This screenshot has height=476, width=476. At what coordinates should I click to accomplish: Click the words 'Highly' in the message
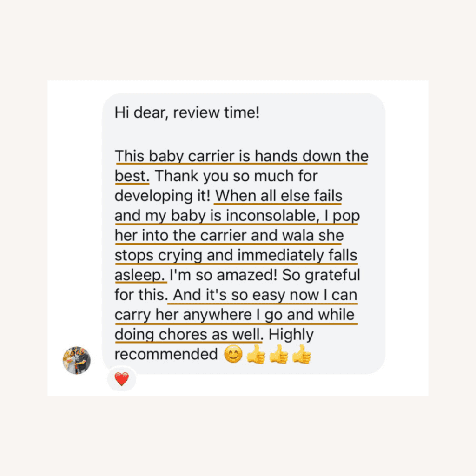291,335
